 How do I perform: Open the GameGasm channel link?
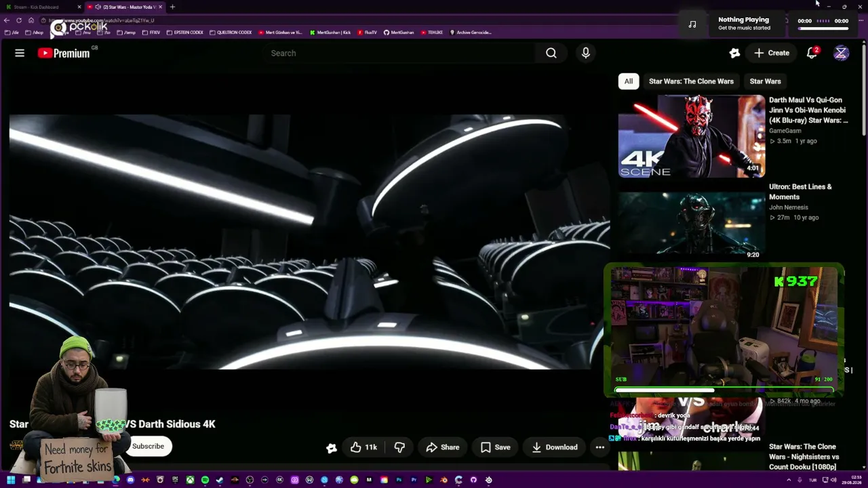[x=785, y=131]
